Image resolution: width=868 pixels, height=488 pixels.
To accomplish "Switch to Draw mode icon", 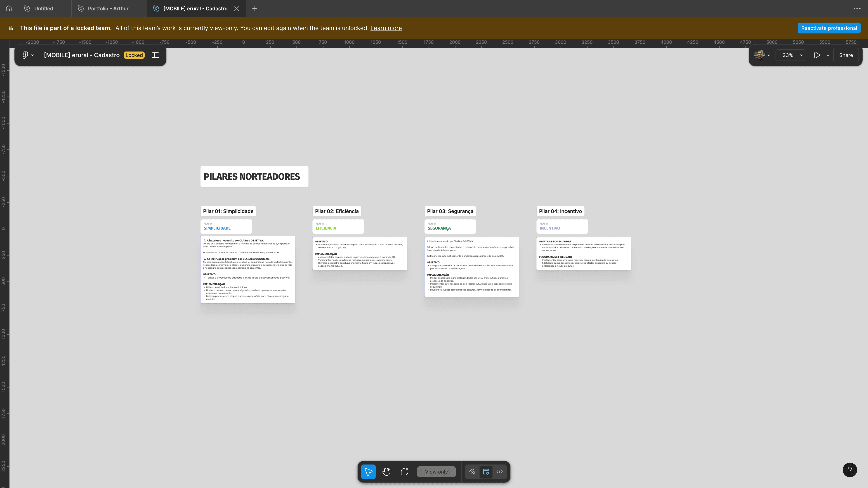I will [x=472, y=472].
